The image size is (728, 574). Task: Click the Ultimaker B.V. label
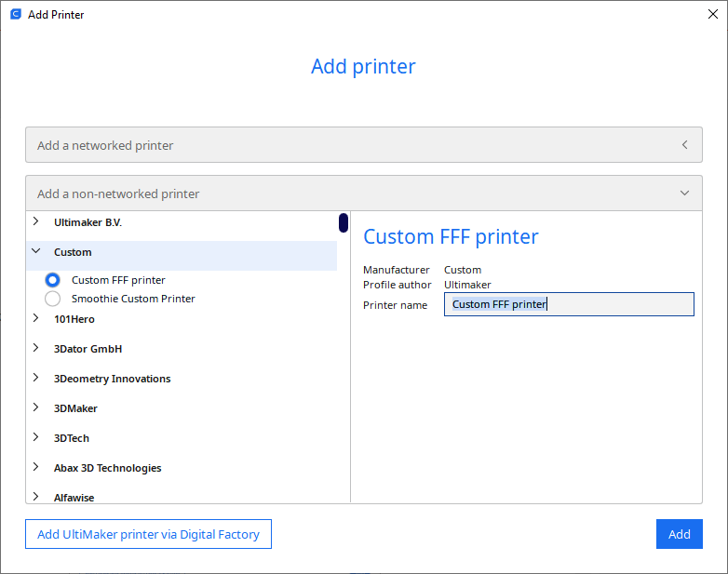pos(88,222)
